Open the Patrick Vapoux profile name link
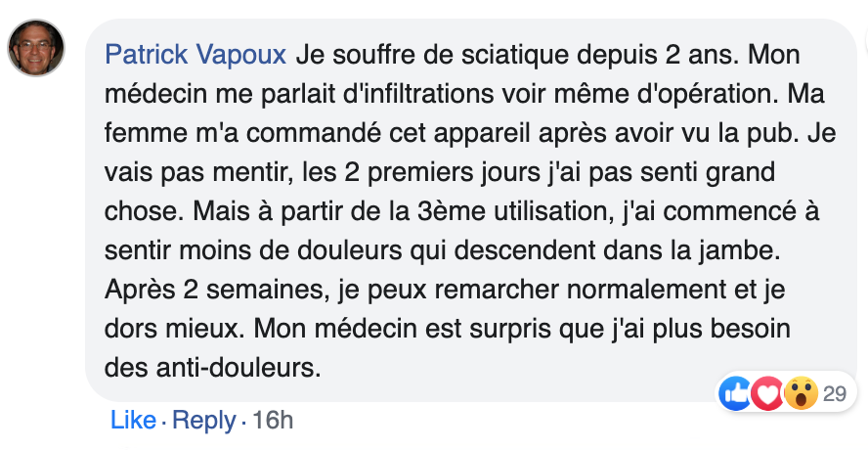The image size is (868, 450). click(195, 53)
